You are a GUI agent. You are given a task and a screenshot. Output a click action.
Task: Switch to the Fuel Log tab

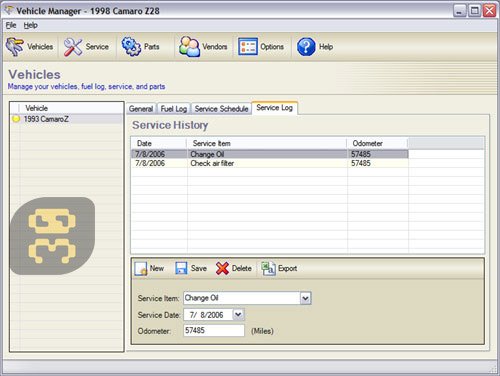tap(173, 109)
